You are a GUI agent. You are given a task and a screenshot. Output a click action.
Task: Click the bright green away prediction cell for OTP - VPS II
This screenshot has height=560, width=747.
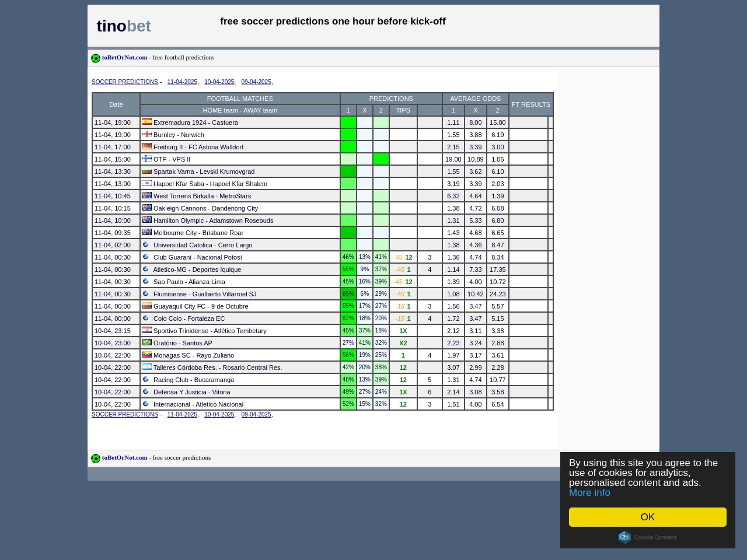click(x=381, y=159)
